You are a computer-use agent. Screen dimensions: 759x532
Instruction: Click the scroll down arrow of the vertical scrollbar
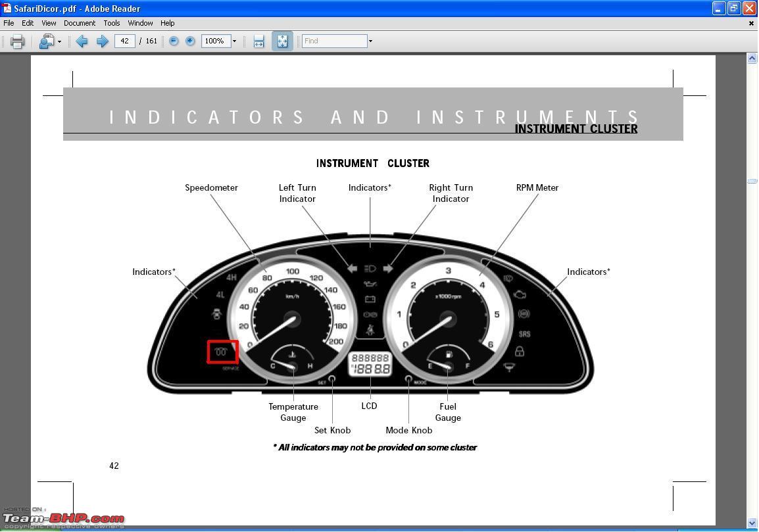(x=752, y=523)
